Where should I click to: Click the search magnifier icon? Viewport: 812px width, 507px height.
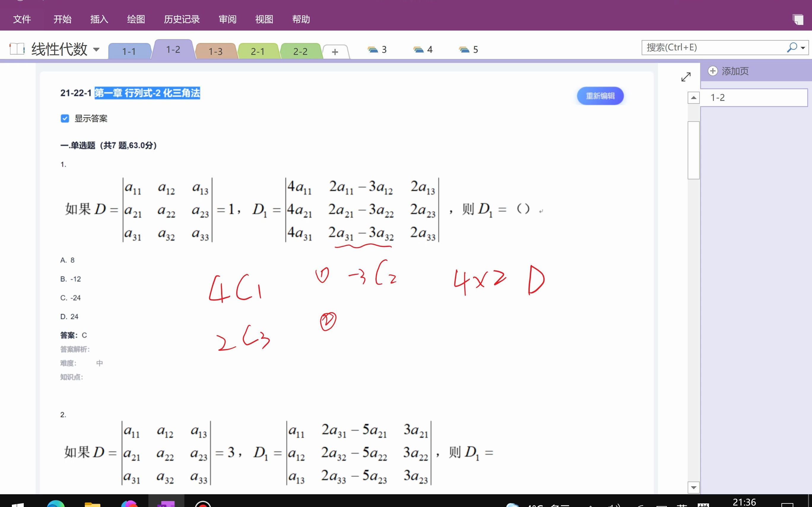click(792, 47)
